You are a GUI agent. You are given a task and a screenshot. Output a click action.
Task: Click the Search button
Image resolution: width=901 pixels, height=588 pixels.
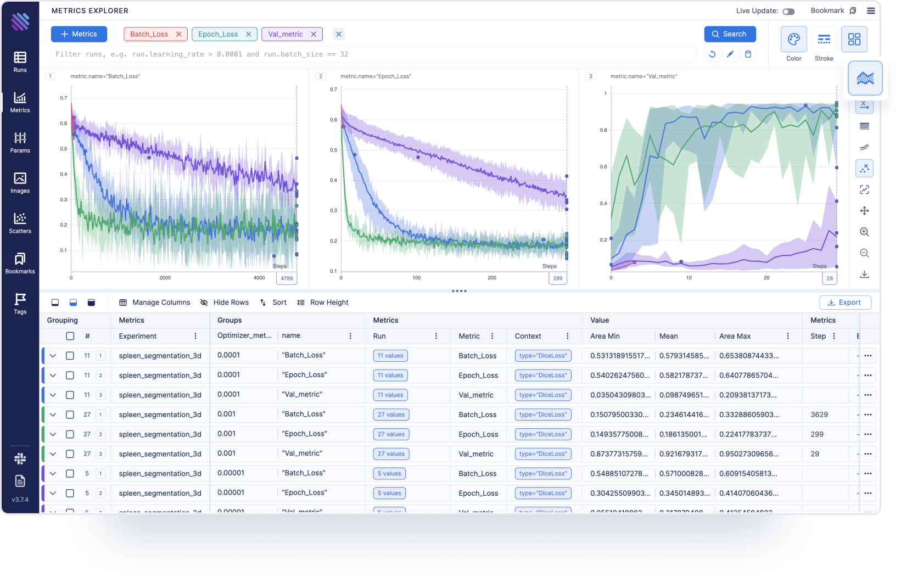(730, 34)
